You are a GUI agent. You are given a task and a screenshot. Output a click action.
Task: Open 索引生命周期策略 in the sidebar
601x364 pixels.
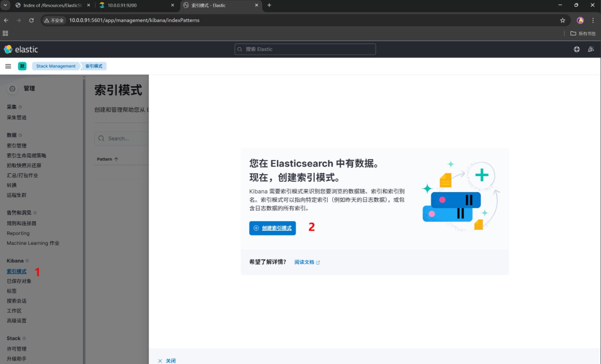pyautogui.click(x=26, y=156)
